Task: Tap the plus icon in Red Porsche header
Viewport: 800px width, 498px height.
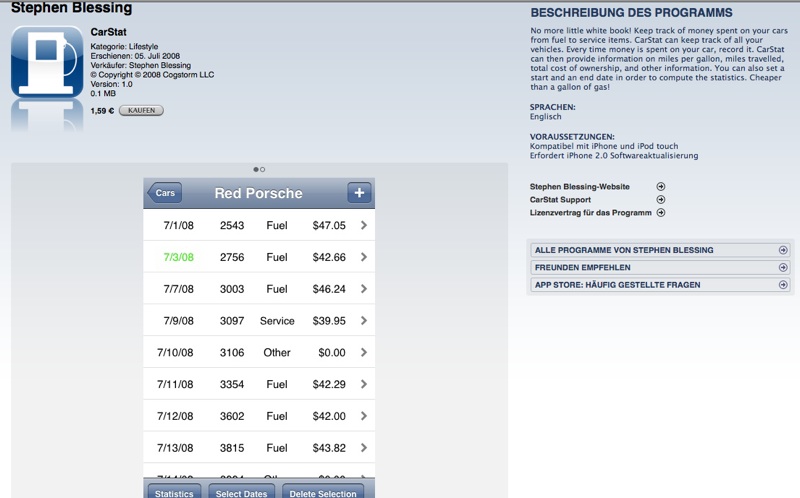Action: click(359, 193)
